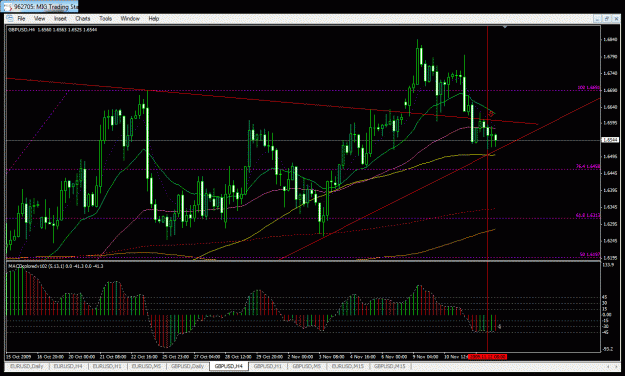Open the File menu

(x=21, y=18)
